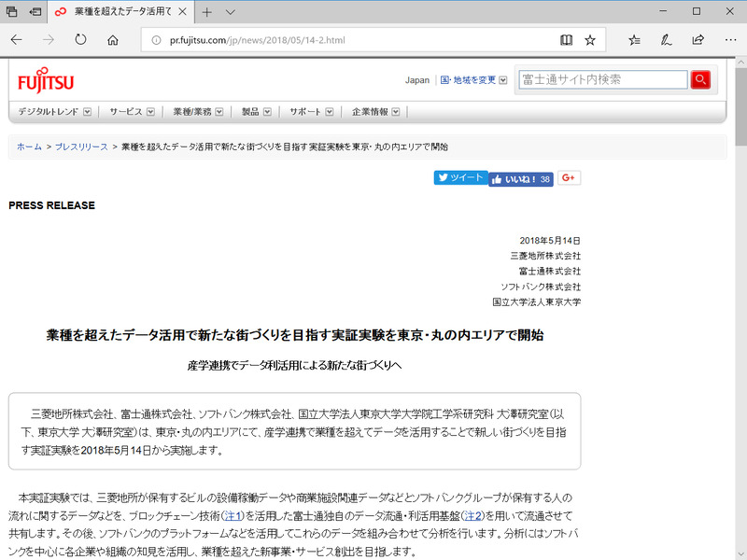Expand the 企業情報 menu
Viewport: 747px width, 560px height.
[375, 112]
